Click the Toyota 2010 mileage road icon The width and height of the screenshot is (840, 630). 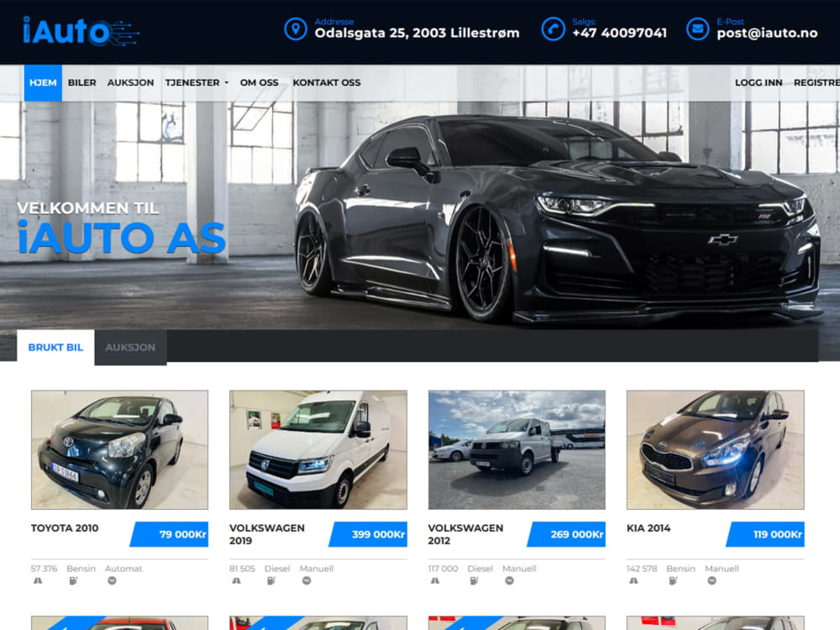pyautogui.click(x=38, y=580)
